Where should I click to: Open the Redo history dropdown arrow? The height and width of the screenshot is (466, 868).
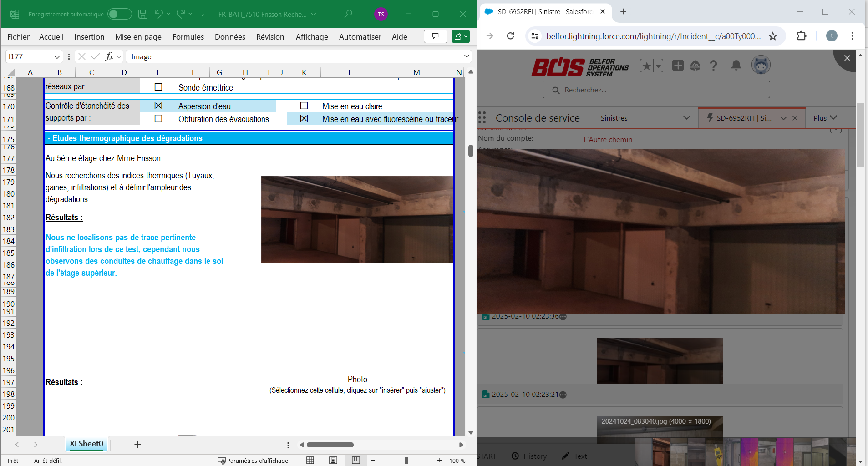[x=190, y=14]
